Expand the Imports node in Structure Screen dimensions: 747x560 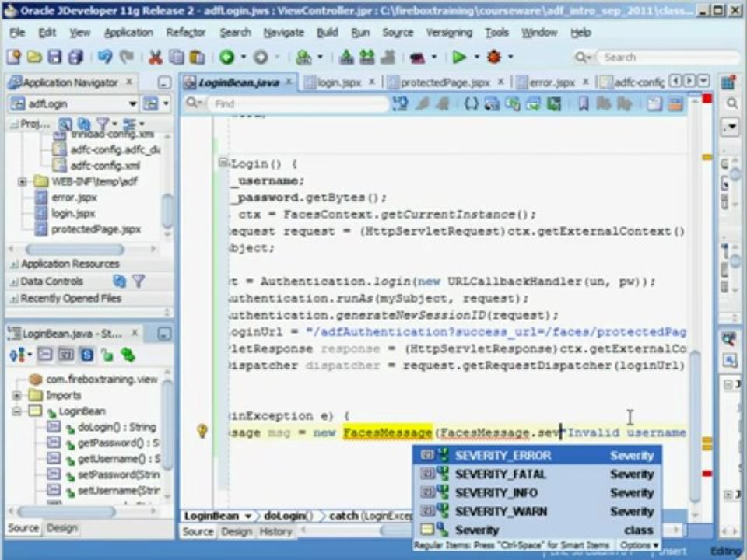[16, 395]
